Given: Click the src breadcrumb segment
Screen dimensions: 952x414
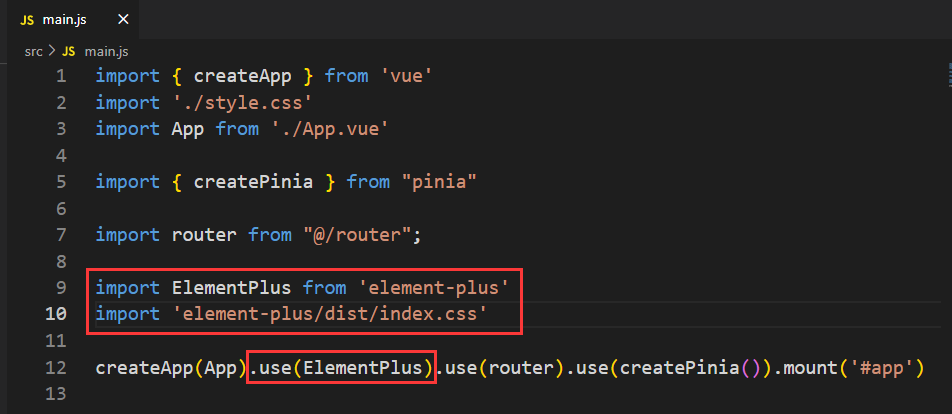Looking at the screenshot, I should (33, 52).
